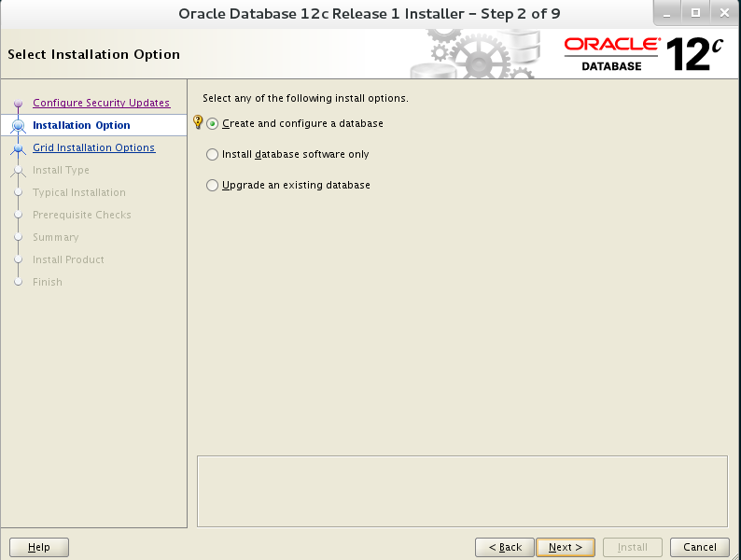
Task: Click the Configure Security Updates step bullet icon
Action: pyautogui.click(x=19, y=103)
